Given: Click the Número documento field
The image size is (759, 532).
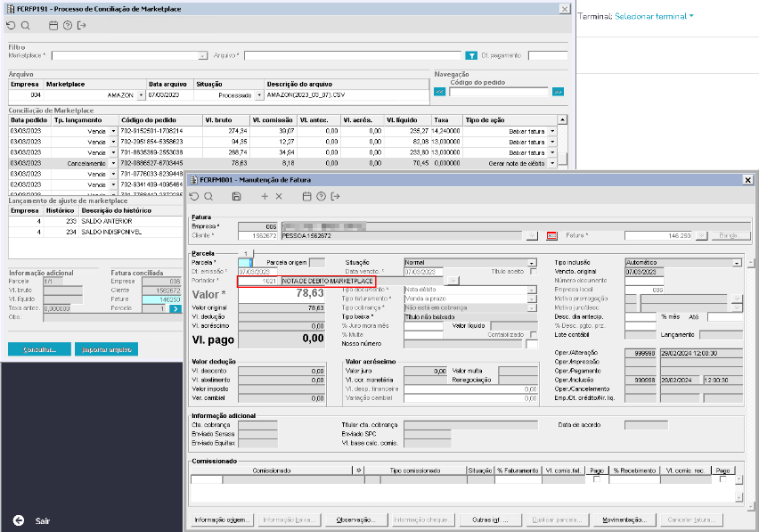Looking at the screenshot, I should pos(644,281).
